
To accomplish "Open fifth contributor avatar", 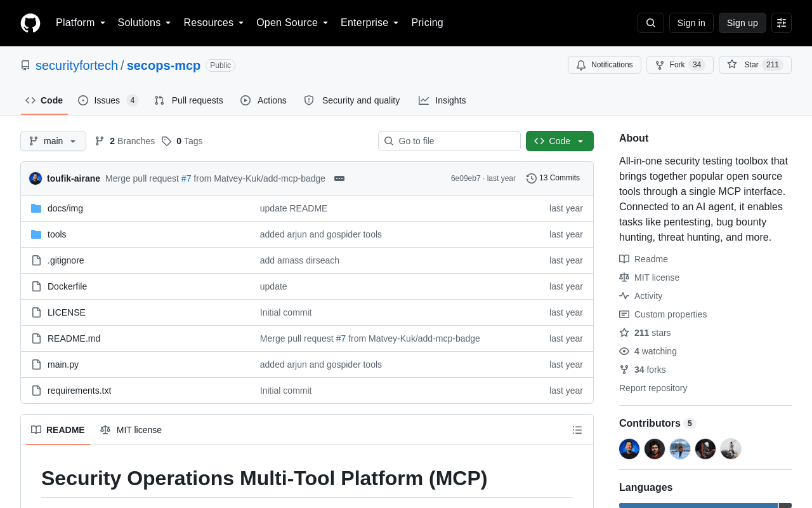I will [731, 449].
